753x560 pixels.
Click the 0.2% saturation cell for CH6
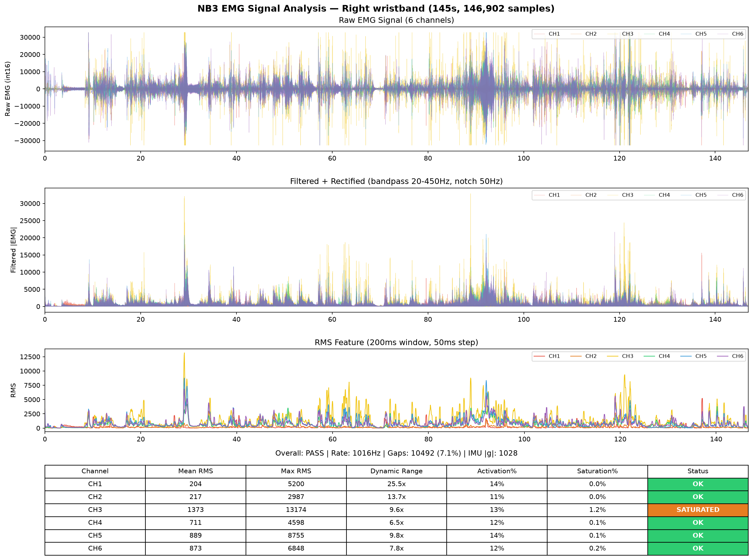point(597,549)
